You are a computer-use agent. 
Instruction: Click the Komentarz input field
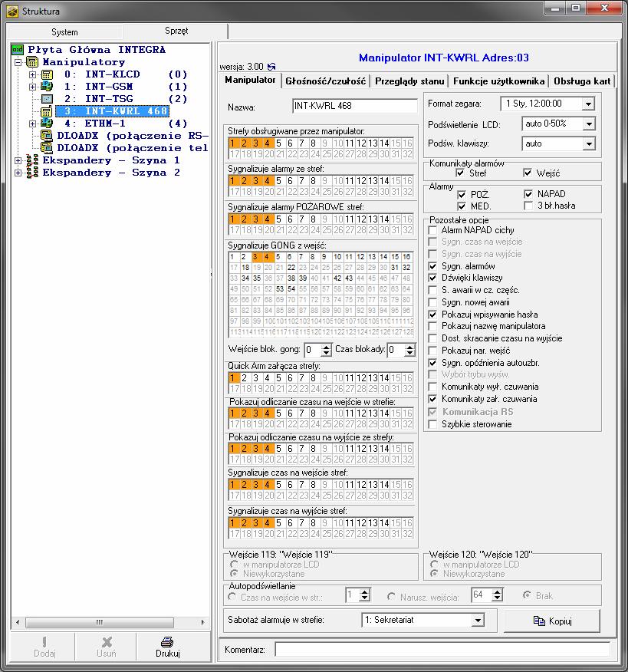(442, 649)
